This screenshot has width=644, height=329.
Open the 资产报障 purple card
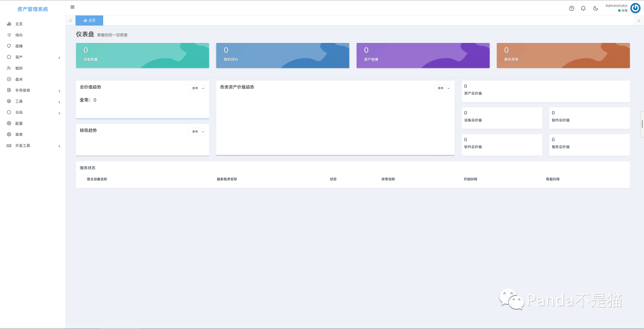(423, 55)
